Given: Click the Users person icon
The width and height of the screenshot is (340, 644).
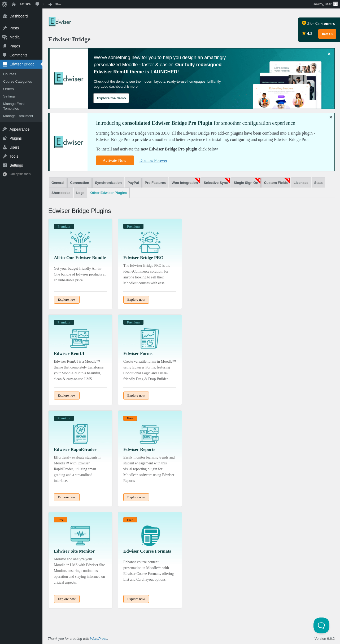Looking at the screenshot, I should (5, 147).
